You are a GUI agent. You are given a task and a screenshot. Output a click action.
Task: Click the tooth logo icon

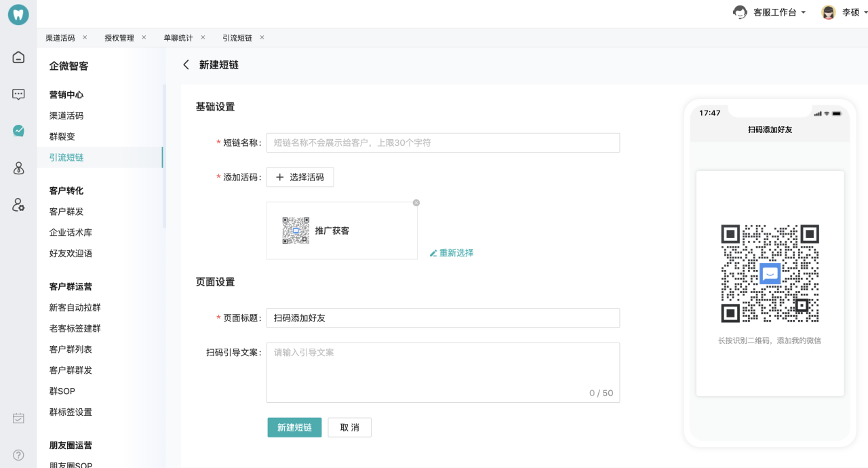pos(18,15)
